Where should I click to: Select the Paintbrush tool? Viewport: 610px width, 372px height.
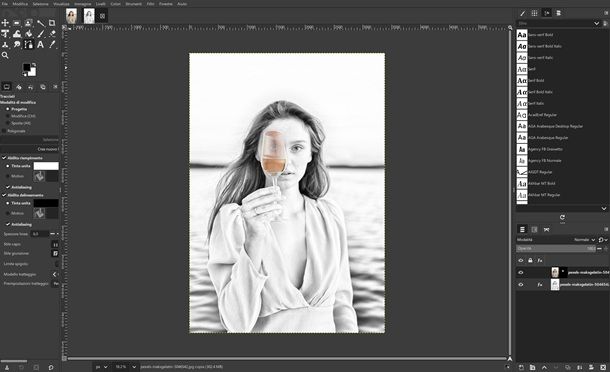coord(40,34)
